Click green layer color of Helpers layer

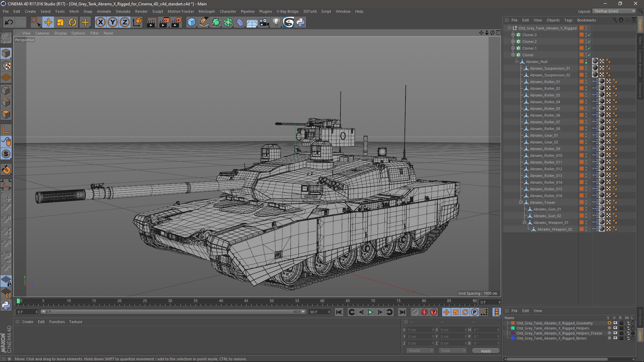point(513,328)
